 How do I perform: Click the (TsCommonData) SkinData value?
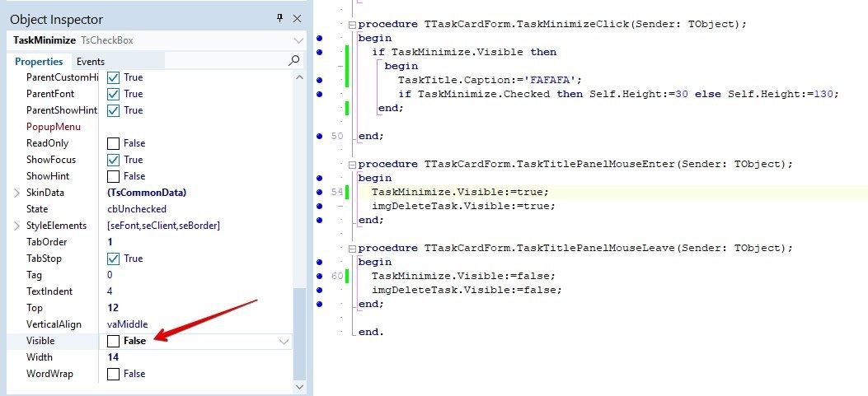pyautogui.click(x=147, y=193)
